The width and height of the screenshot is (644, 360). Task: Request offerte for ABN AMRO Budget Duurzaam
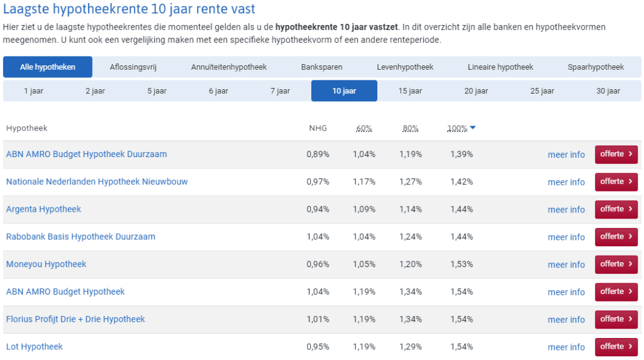coord(616,155)
